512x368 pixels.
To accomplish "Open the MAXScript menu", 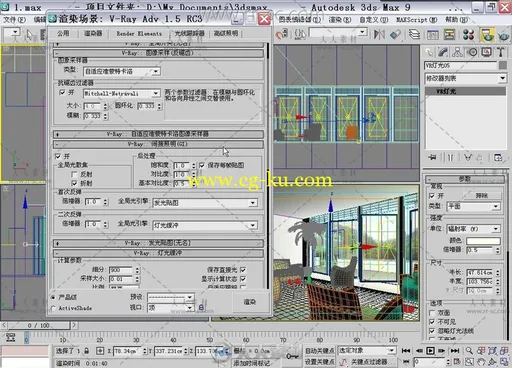I will [416, 20].
